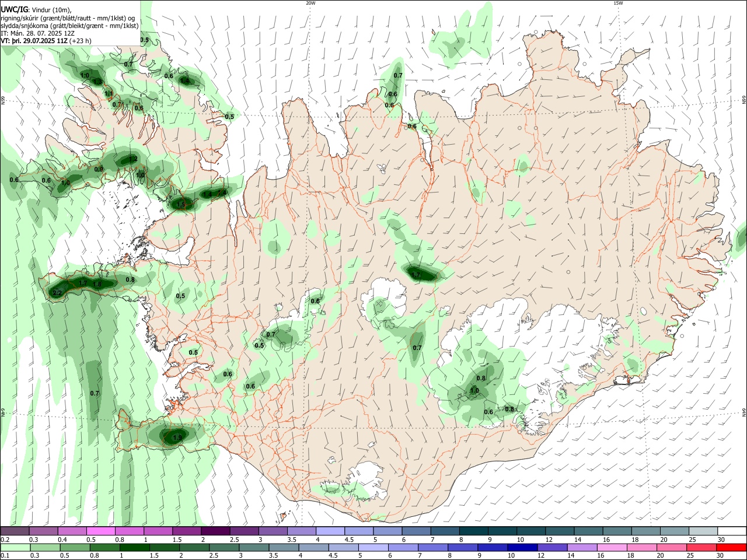Click the darkest purple swatch labeled 2 in the upper scale
Screen dimensions: 747x560
pos(215,531)
